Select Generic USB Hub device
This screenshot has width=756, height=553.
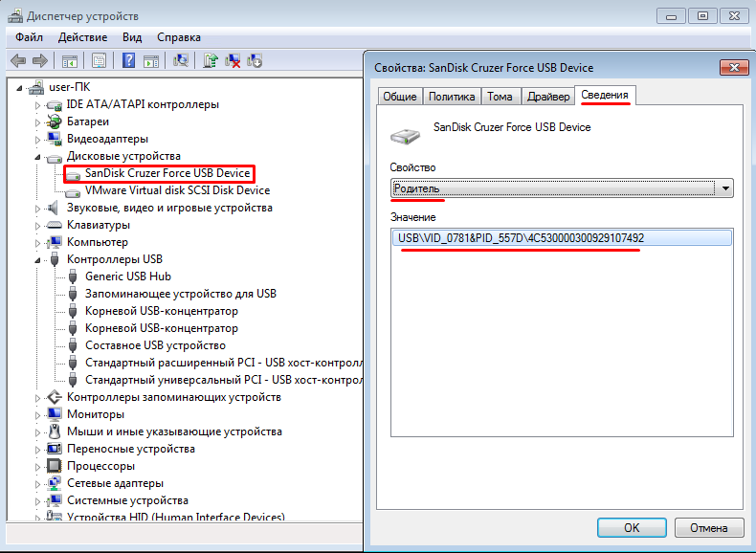click(x=127, y=276)
